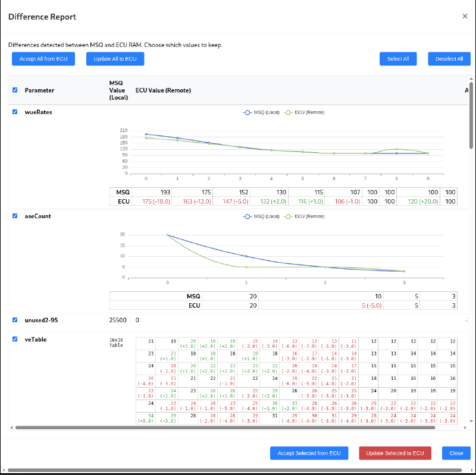Uncheck the unused2-95 parameter
Screen dimensions: 476x475
coord(14,320)
